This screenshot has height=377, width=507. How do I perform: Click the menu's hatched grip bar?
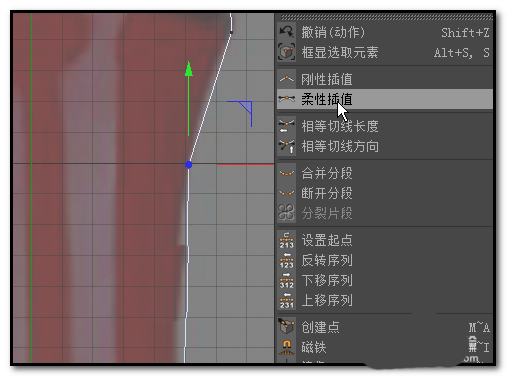tap(386, 17)
